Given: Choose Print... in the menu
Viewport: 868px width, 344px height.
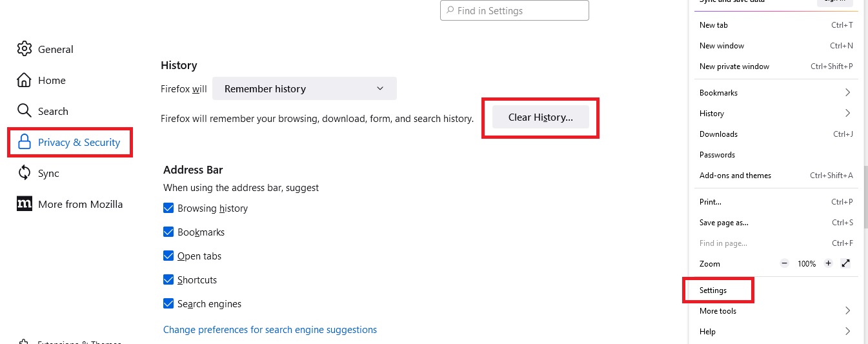Looking at the screenshot, I should coord(776,202).
